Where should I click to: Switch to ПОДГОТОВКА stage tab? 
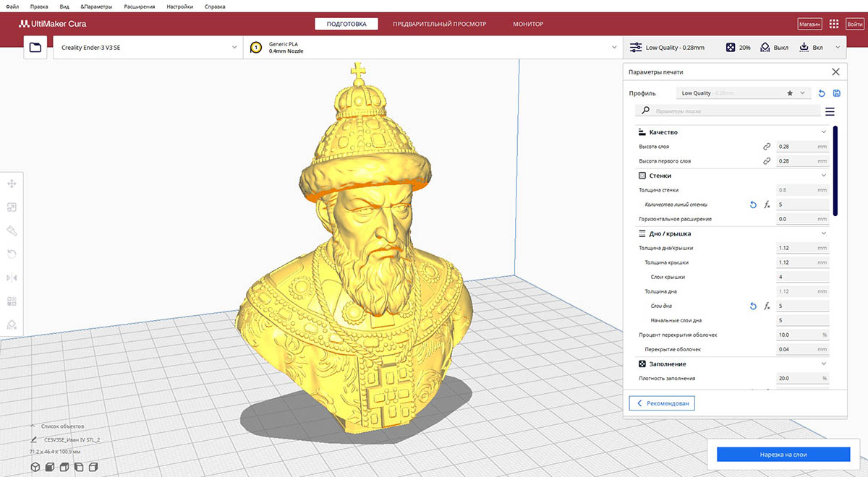pyautogui.click(x=346, y=24)
